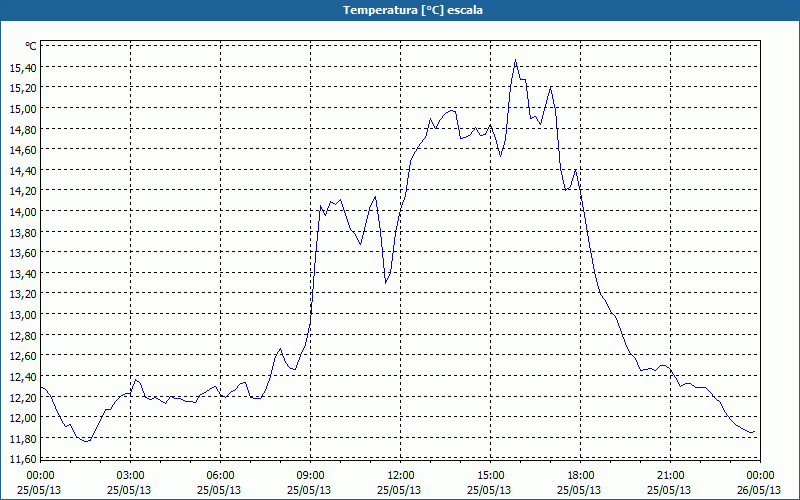Click the 12,60 label on the y-axis
The image size is (800, 500).
pyautogui.click(x=22, y=356)
